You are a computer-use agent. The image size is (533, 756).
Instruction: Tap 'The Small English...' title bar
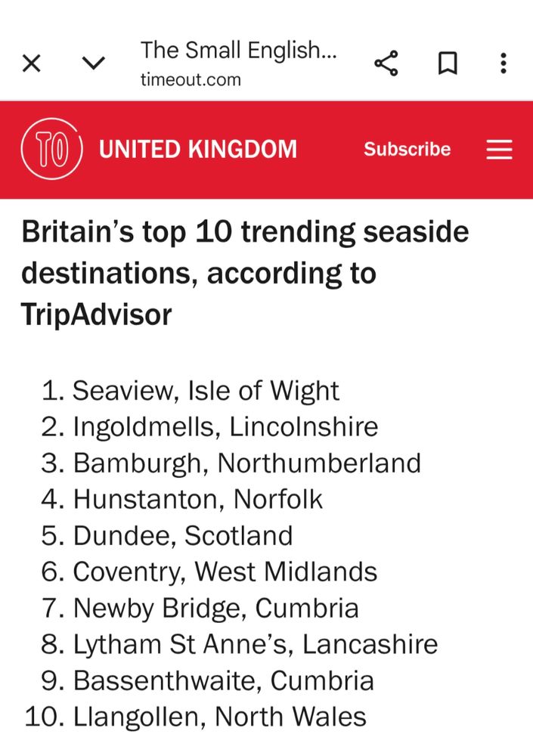pyautogui.click(x=239, y=50)
